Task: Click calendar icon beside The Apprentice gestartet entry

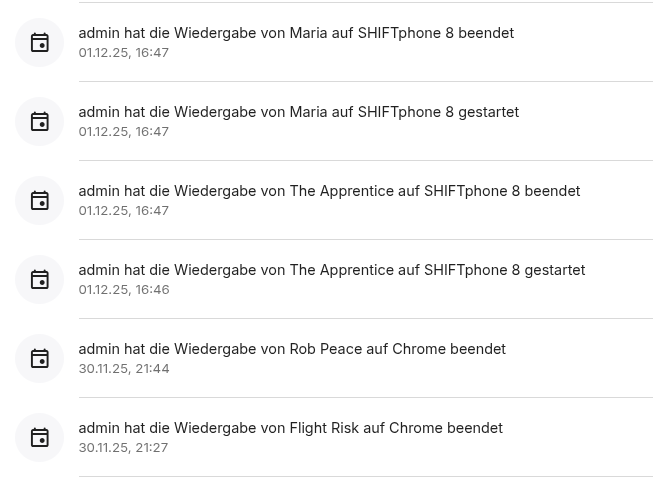Action: pyautogui.click(x=40, y=280)
